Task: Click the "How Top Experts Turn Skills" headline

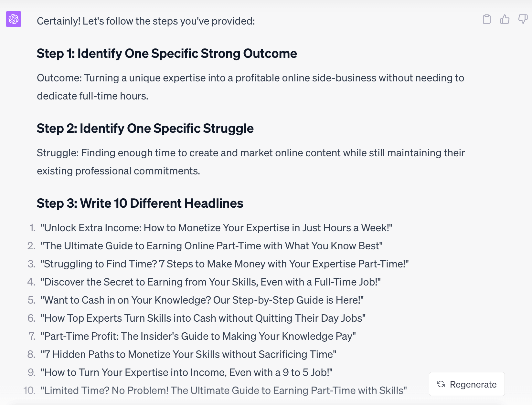Action: 203,318
